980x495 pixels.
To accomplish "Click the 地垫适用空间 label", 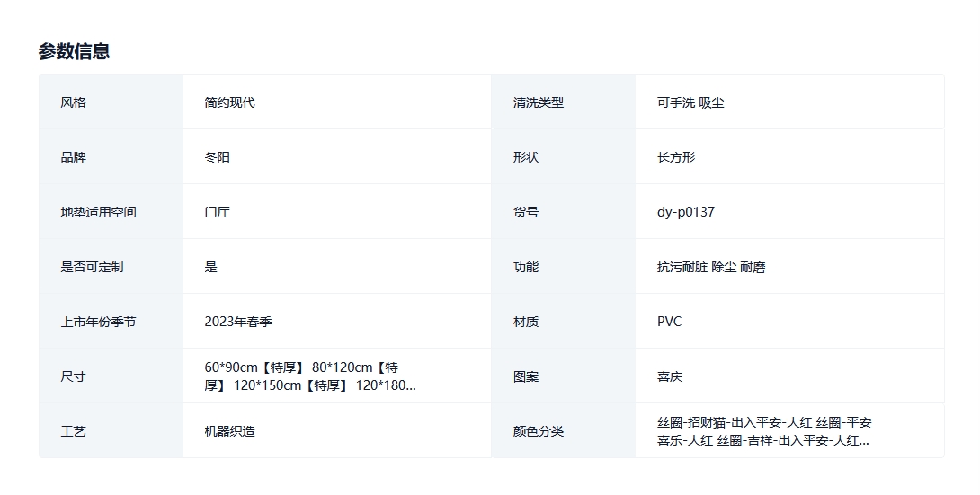I will 98,212.
